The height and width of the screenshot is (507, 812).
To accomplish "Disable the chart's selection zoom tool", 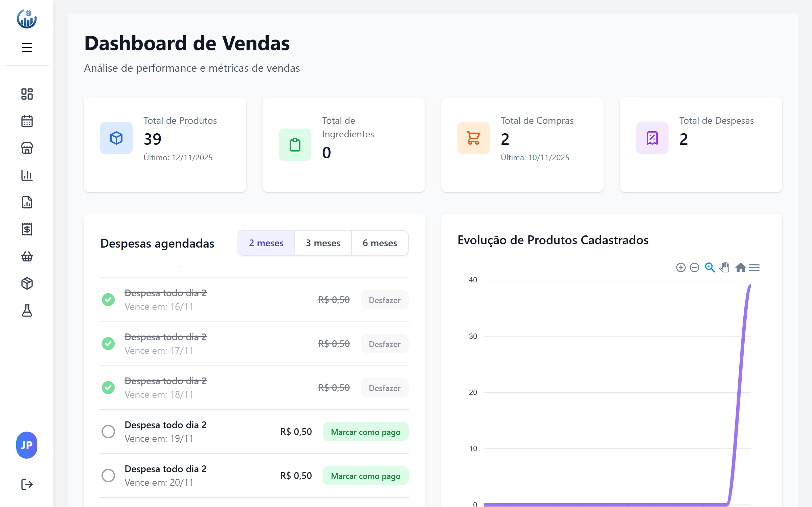I will click(x=710, y=268).
